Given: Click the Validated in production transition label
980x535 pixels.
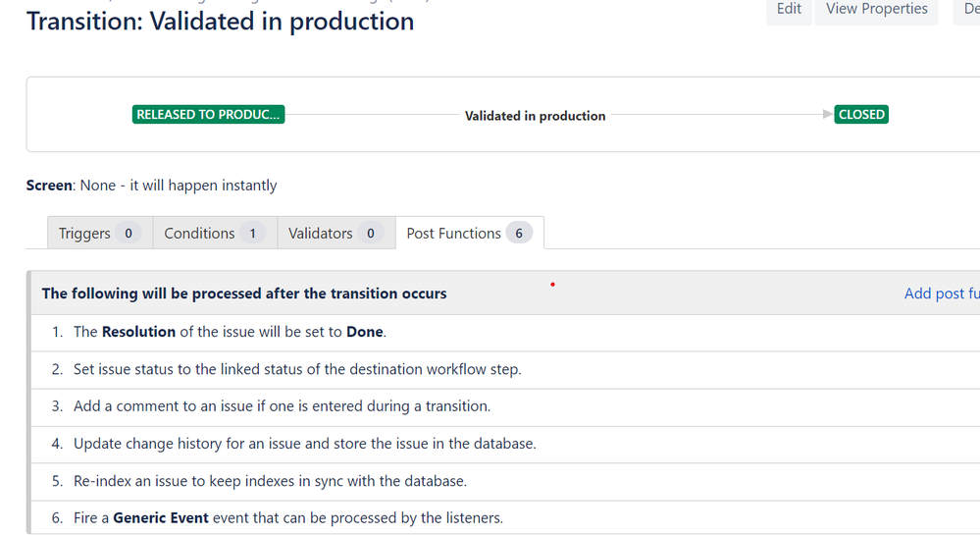Looking at the screenshot, I should click(535, 116).
